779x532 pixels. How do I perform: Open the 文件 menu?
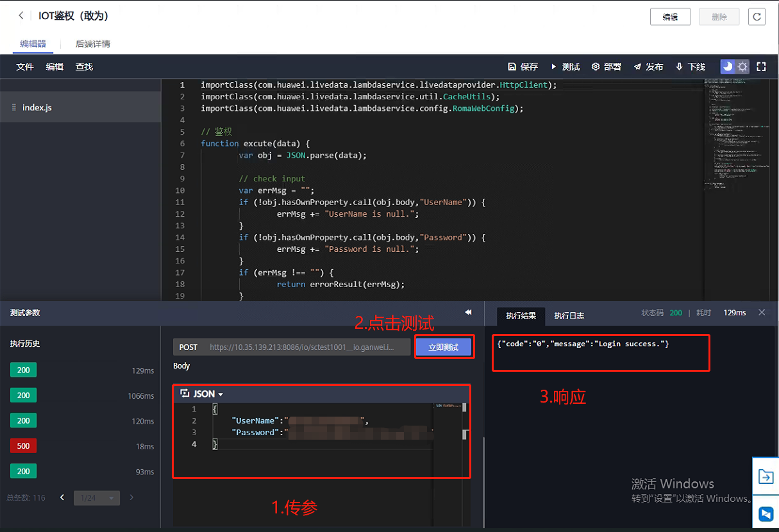pos(25,67)
